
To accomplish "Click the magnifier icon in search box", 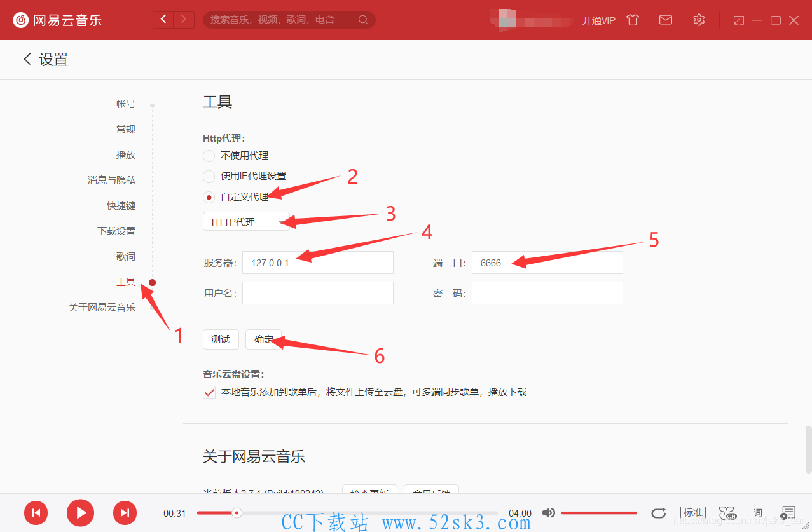I will pyautogui.click(x=363, y=20).
